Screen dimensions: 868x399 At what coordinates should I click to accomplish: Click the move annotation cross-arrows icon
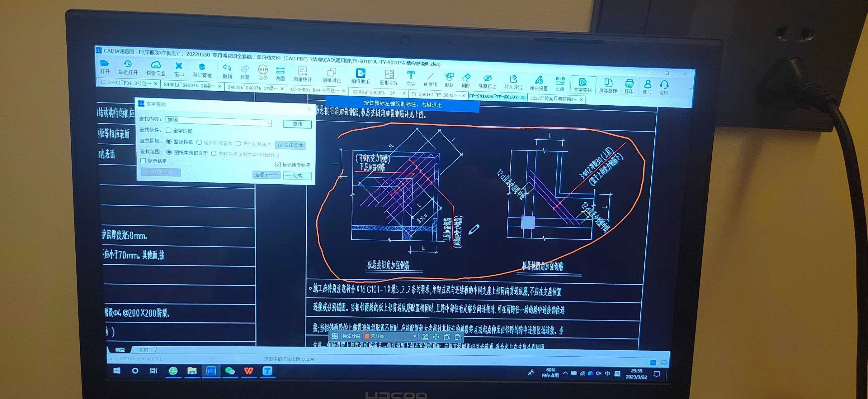pyautogui.click(x=436, y=337)
